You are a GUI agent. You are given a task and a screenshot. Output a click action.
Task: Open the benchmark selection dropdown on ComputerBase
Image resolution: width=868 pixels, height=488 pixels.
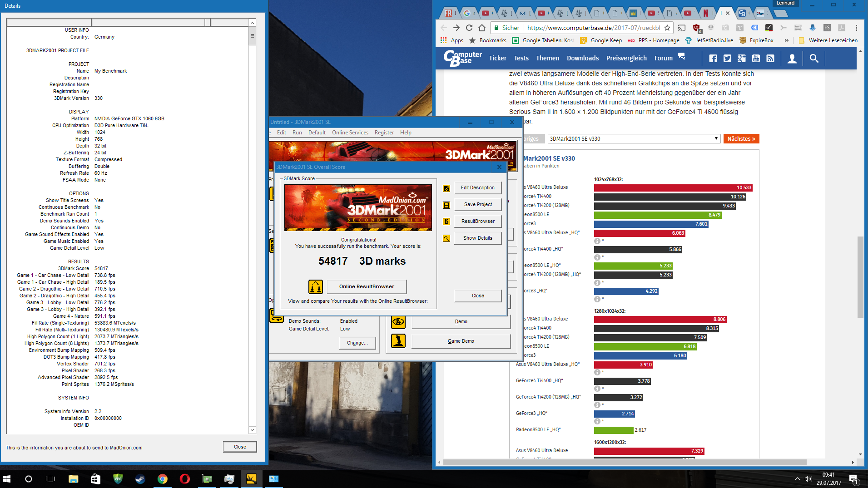pyautogui.click(x=634, y=139)
